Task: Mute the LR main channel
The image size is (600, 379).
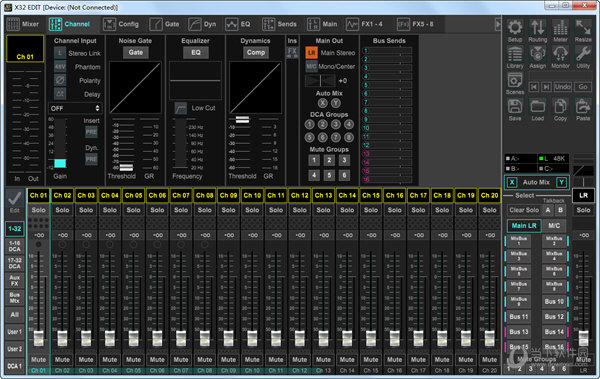Action: coord(583,359)
